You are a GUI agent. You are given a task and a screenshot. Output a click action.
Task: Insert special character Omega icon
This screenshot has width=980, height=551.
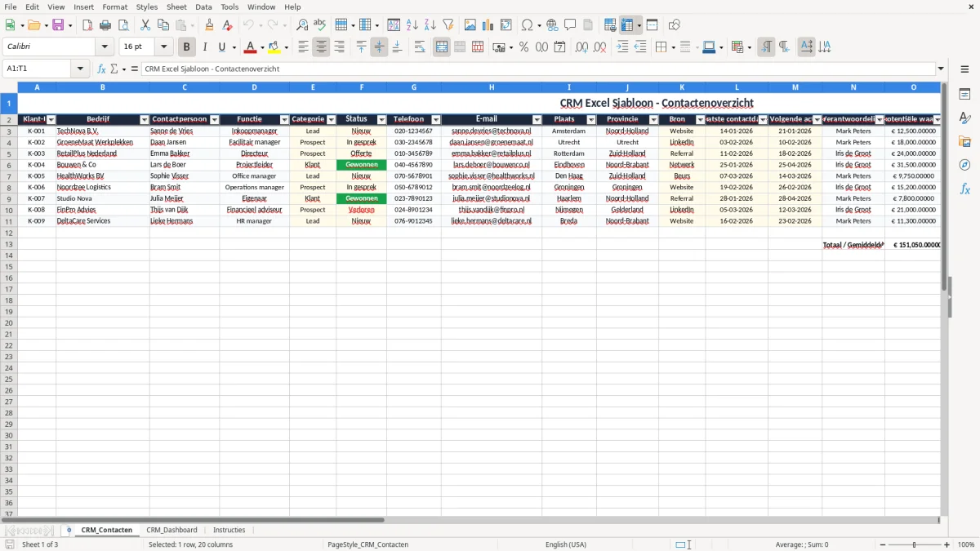[x=527, y=25]
